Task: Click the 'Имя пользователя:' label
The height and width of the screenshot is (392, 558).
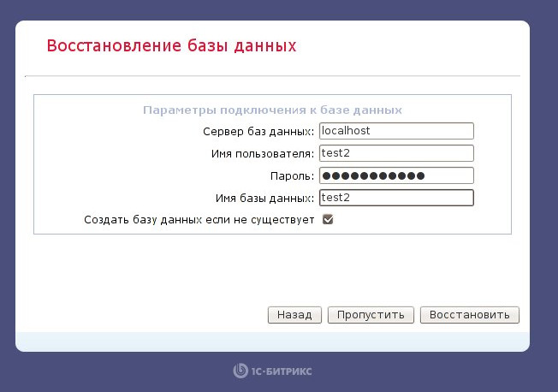Action: pyautogui.click(x=263, y=154)
